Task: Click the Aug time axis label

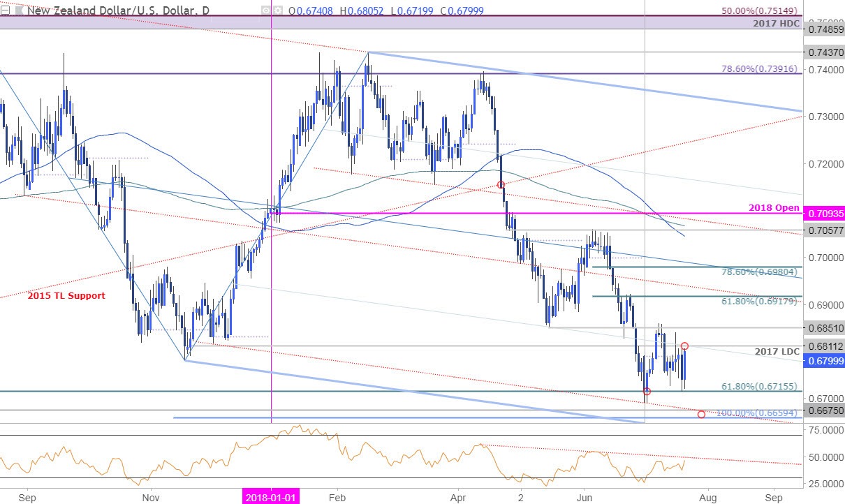Action: [x=707, y=497]
